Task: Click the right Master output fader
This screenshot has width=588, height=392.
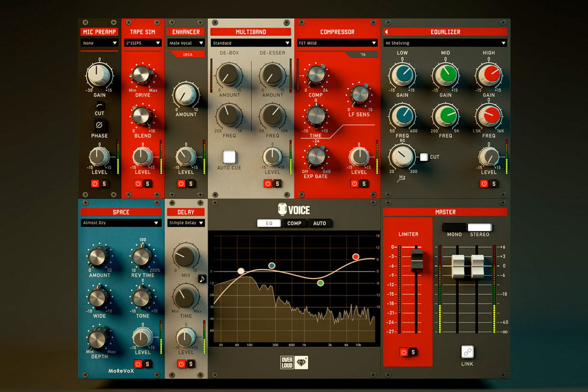Action: tap(477, 267)
